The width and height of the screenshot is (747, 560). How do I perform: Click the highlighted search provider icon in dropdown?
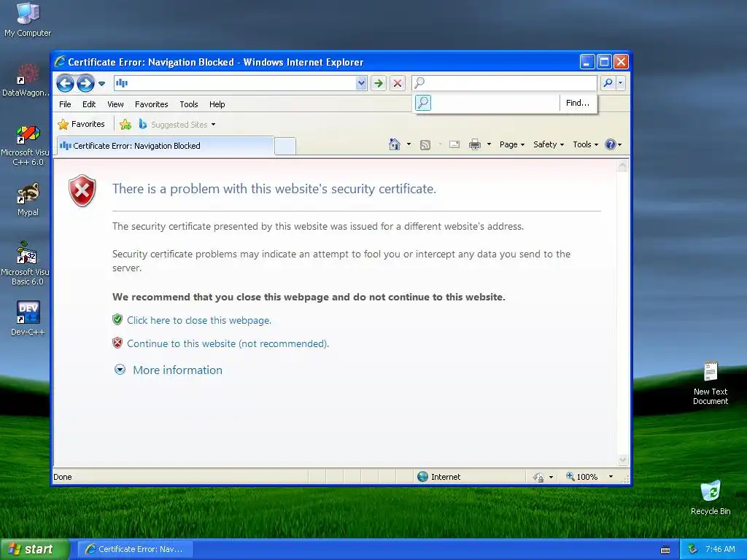[423, 103]
